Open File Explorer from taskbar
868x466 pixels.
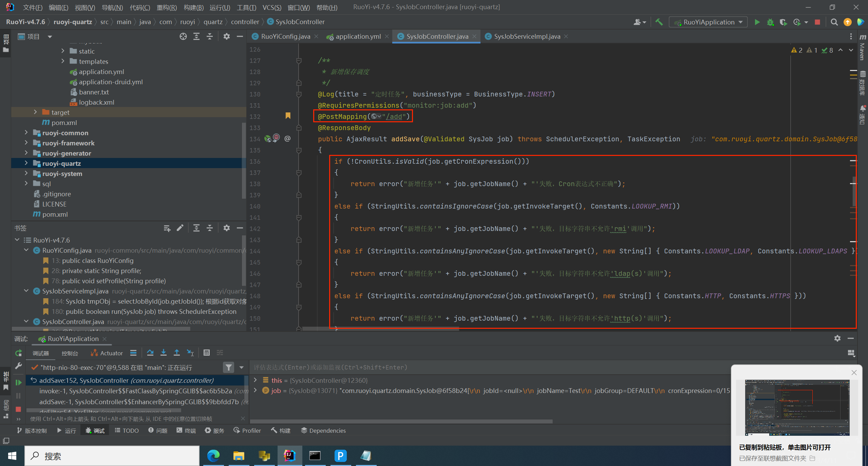[239, 456]
